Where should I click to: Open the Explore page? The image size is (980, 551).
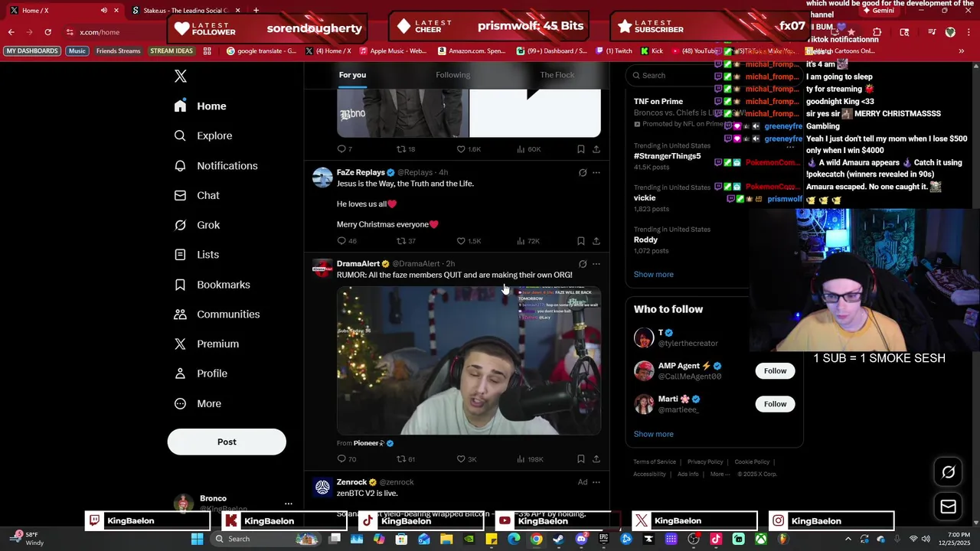click(x=203, y=135)
